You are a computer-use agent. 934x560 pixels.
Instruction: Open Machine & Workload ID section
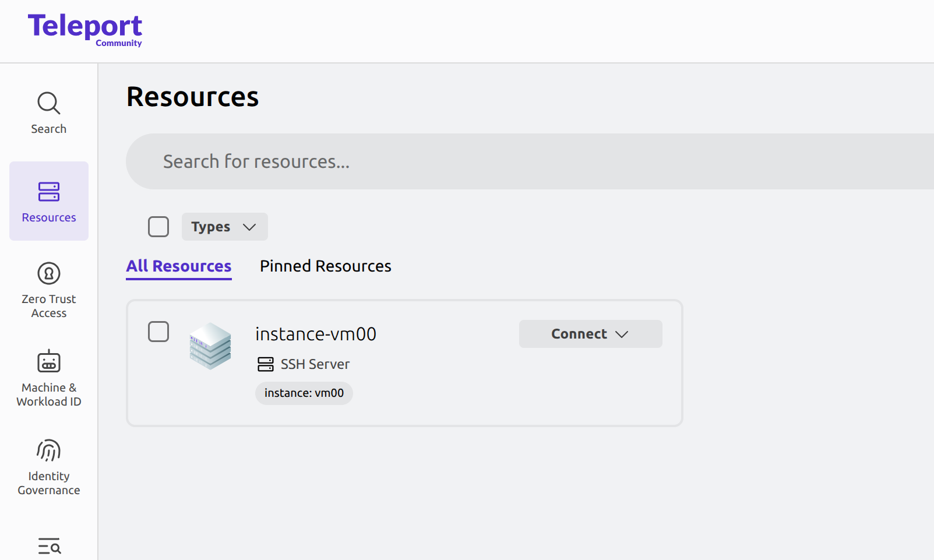(x=49, y=378)
